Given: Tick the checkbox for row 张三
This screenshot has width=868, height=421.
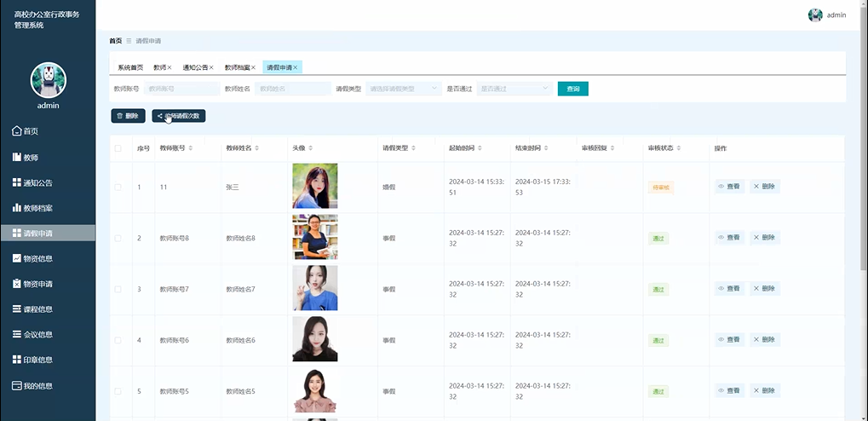Looking at the screenshot, I should point(118,187).
